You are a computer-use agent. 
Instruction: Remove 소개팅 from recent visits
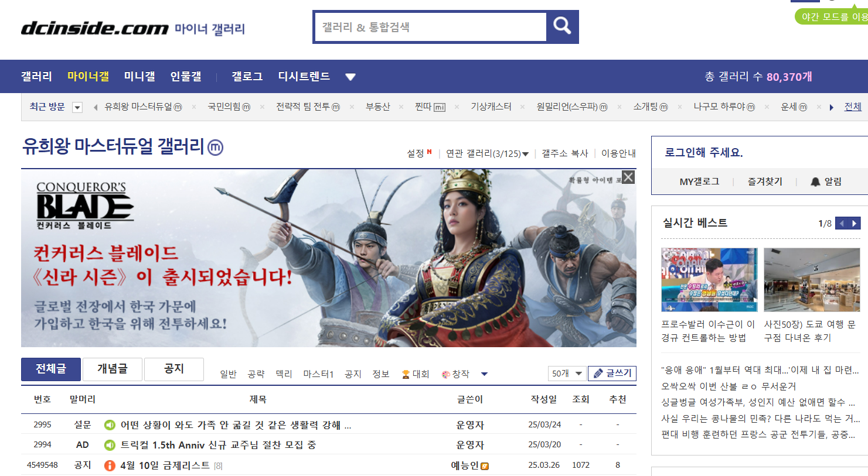(679, 107)
